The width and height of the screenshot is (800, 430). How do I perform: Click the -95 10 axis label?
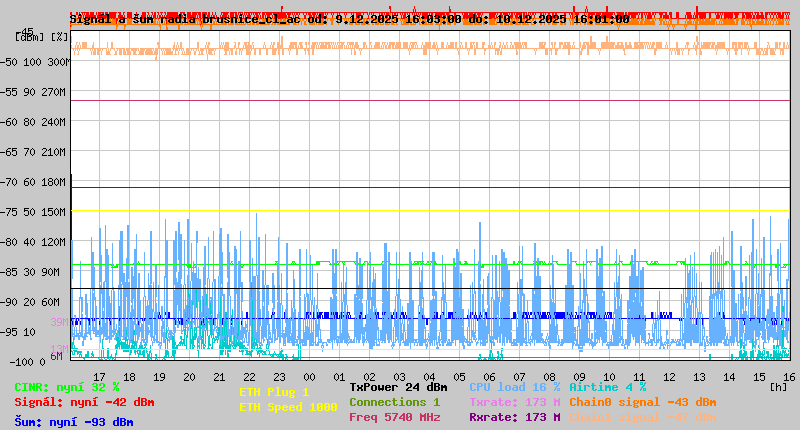point(18,332)
